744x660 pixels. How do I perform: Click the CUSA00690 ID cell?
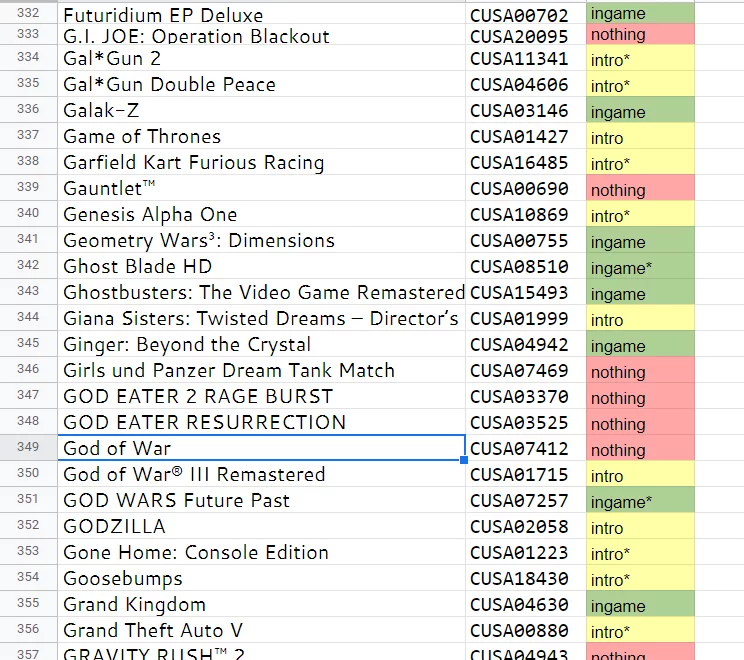pyautogui.click(x=526, y=188)
